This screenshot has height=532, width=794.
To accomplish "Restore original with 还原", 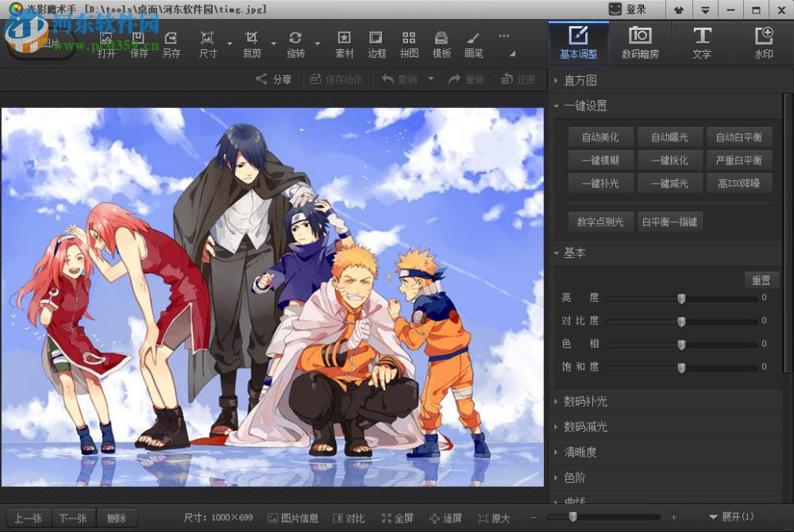I will (x=518, y=79).
